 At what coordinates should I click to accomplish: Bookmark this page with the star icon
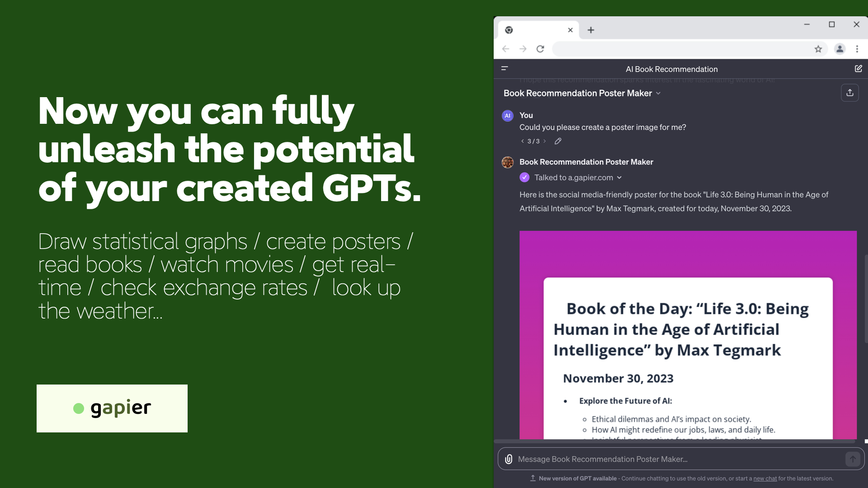(x=818, y=49)
